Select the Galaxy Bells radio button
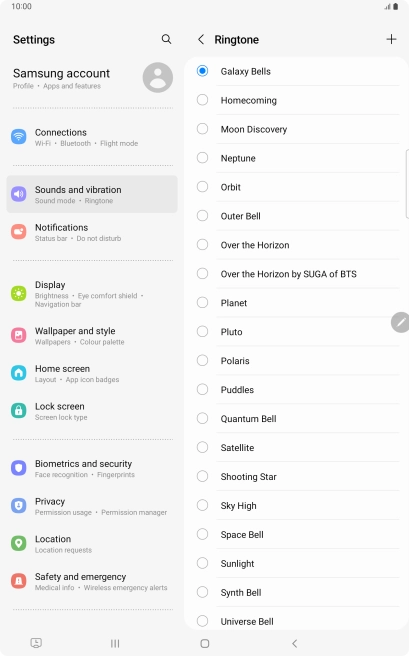Screen dimensions: 409x656 coord(202,71)
